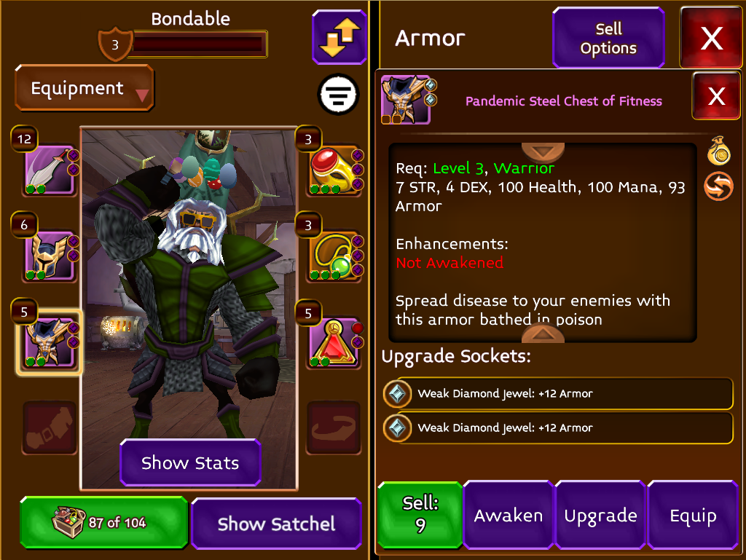
Task: Open the Equipment dropdown
Action: (85, 88)
